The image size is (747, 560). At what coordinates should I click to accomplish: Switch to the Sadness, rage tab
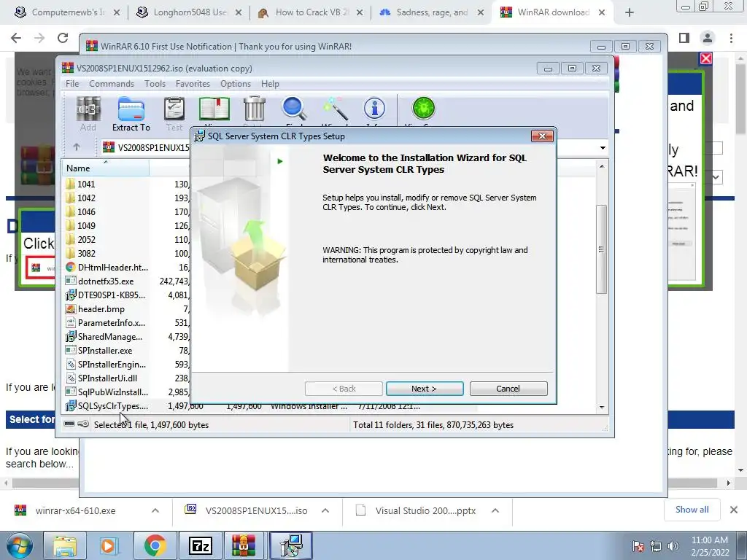tap(431, 12)
